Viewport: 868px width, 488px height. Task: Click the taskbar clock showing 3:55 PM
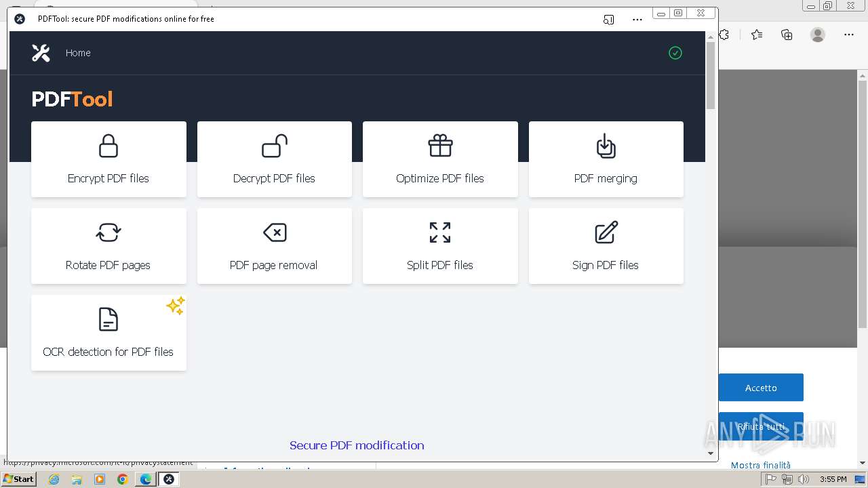[x=833, y=479]
